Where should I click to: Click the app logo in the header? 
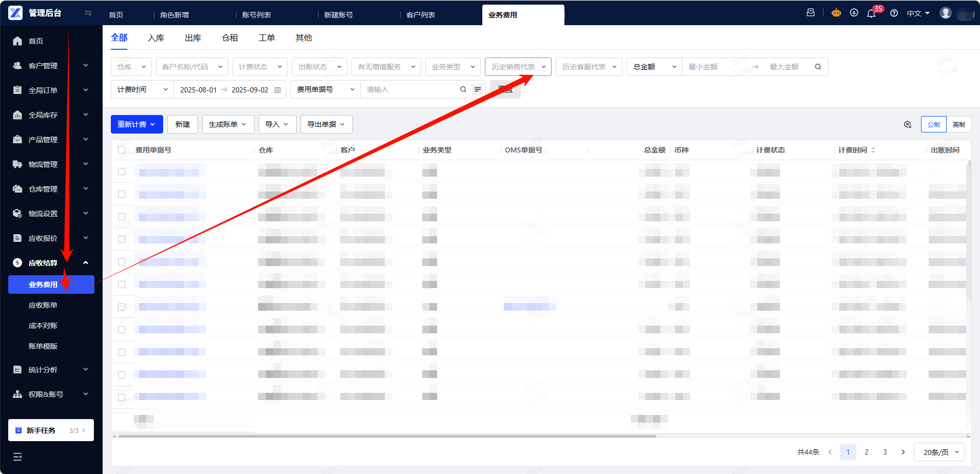coord(15,13)
